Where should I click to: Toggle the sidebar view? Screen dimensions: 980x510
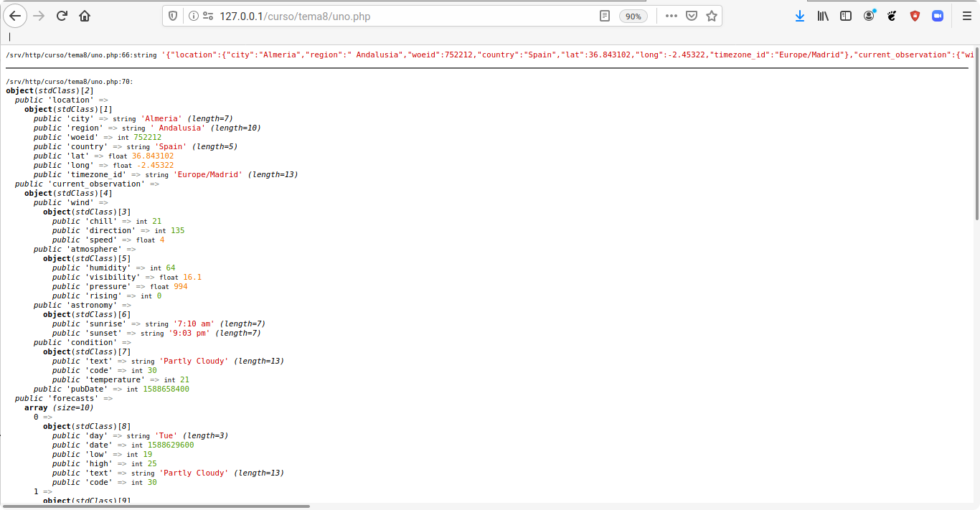tap(846, 16)
